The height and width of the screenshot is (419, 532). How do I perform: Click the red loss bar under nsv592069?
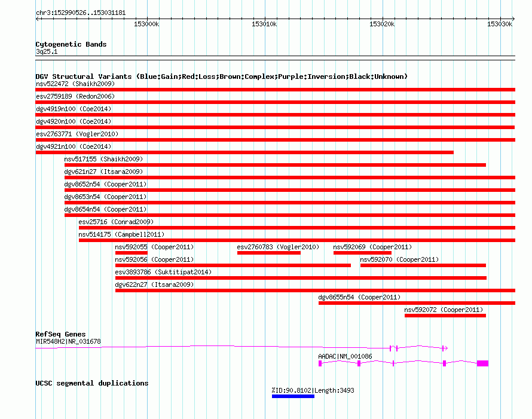362,253
